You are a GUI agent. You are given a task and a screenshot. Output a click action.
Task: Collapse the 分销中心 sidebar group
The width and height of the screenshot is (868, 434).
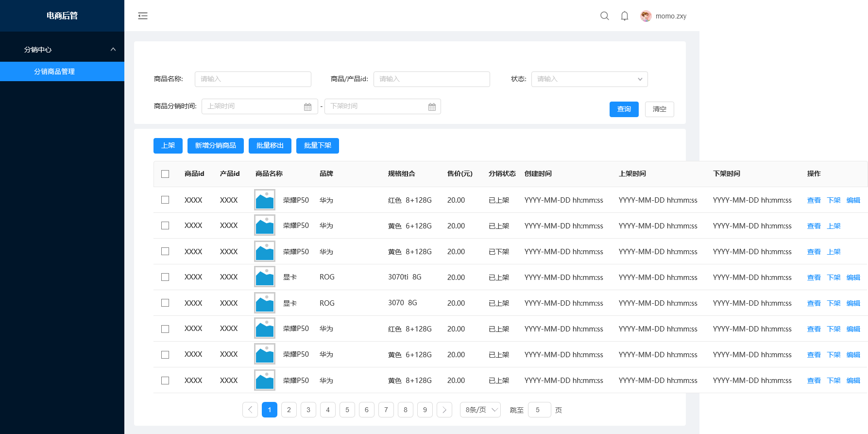(x=62, y=50)
